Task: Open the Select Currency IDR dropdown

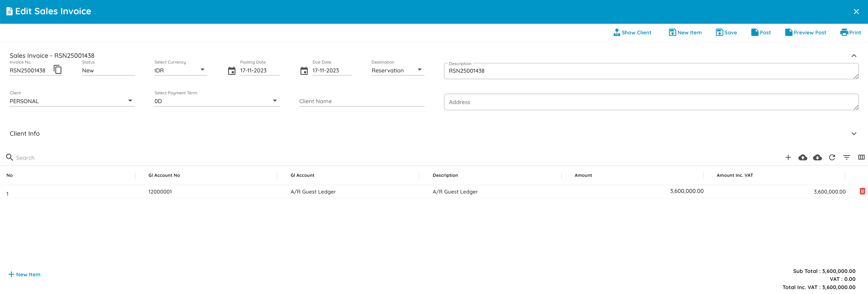Action: coord(180,70)
